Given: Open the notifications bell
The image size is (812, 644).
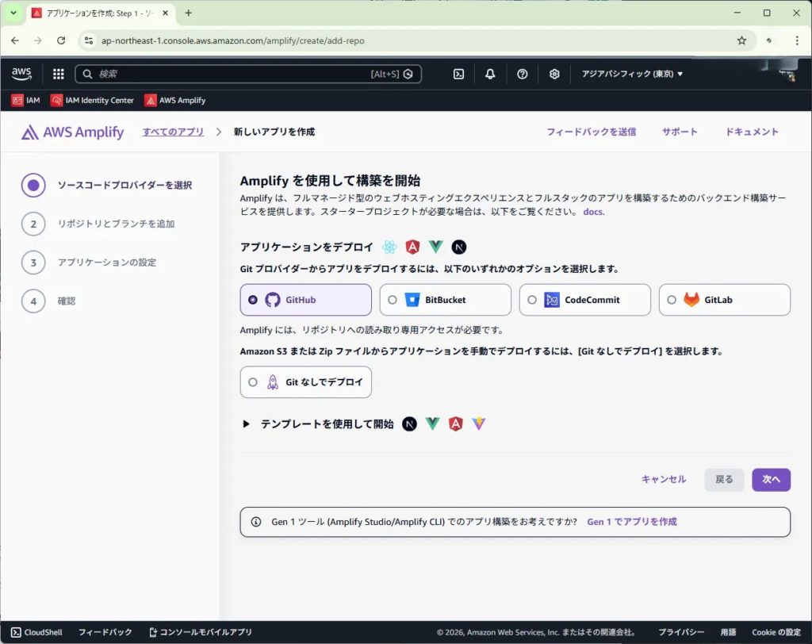Looking at the screenshot, I should coord(490,74).
